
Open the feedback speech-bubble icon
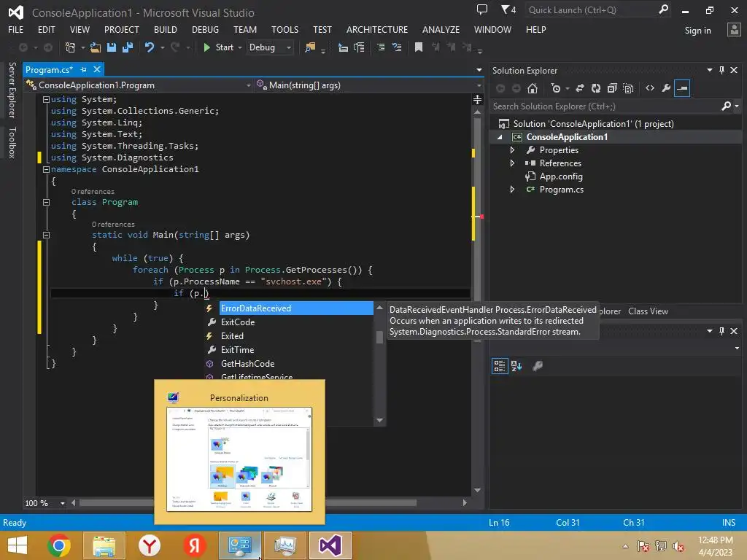pos(482,9)
